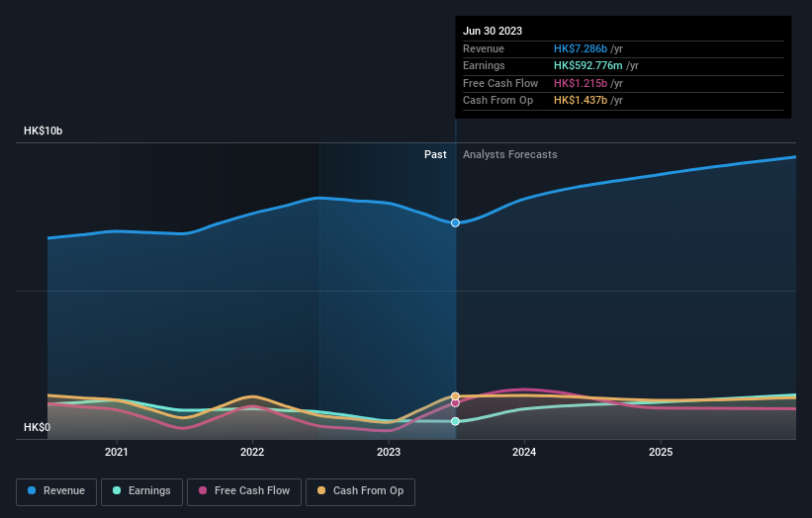Image resolution: width=812 pixels, height=518 pixels.
Task: Click the Earnings data point marker on the teal line
Action: click(455, 421)
